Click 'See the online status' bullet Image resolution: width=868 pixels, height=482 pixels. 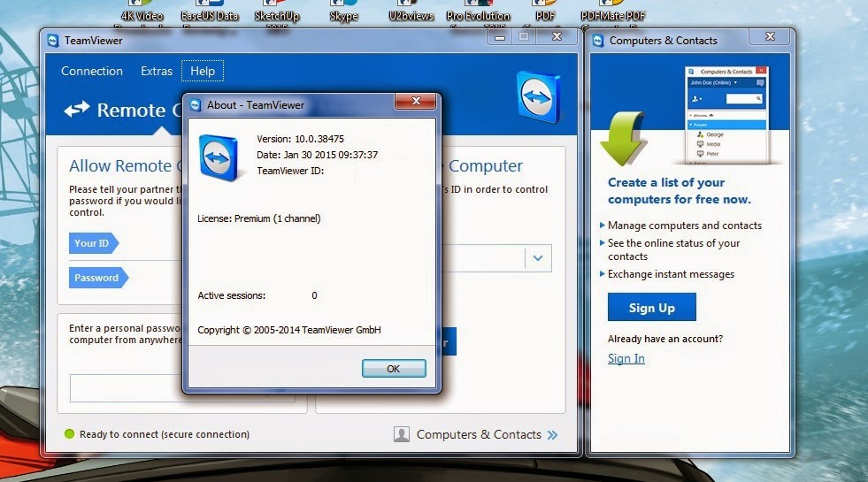673,249
